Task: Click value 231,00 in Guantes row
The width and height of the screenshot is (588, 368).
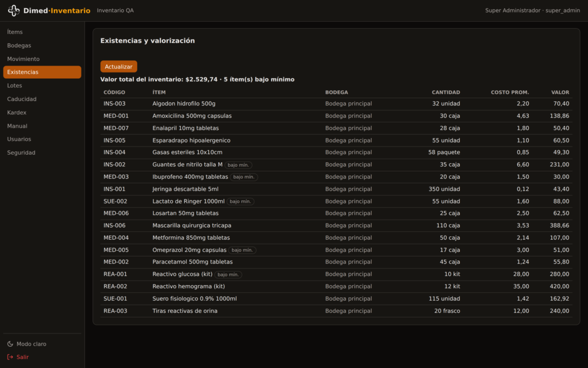Action: 559,165
